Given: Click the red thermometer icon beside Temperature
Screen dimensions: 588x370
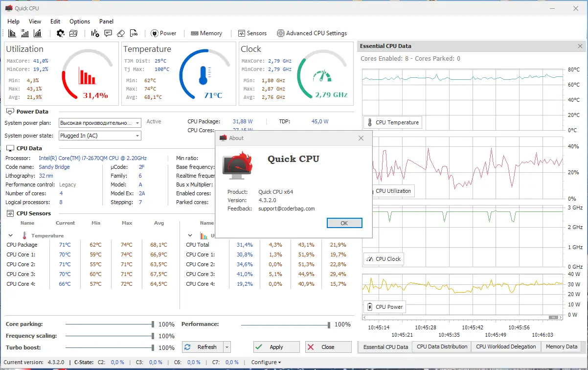Looking at the screenshot, I should point(25,235).
